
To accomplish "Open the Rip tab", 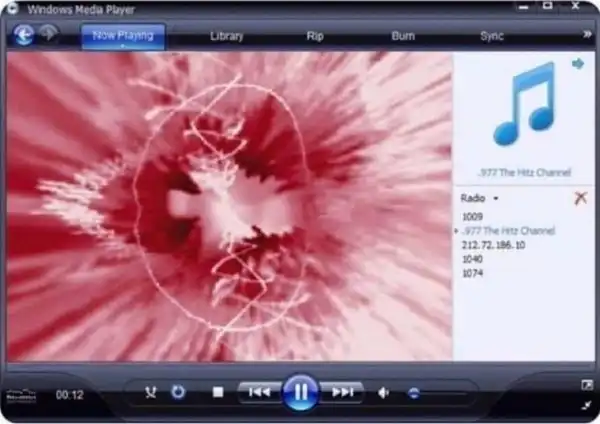I will (x=314, y=36).
